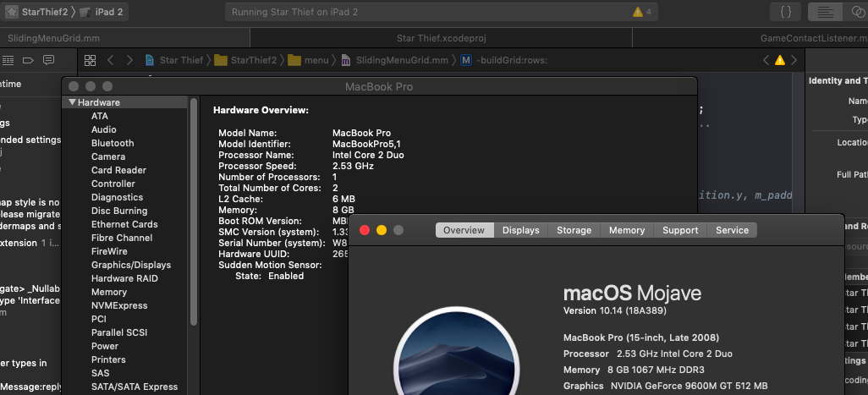The width and height of the screenshot is (868, 395).
Task: Select Ethernet Cards in hardware list
Action: 124,224
